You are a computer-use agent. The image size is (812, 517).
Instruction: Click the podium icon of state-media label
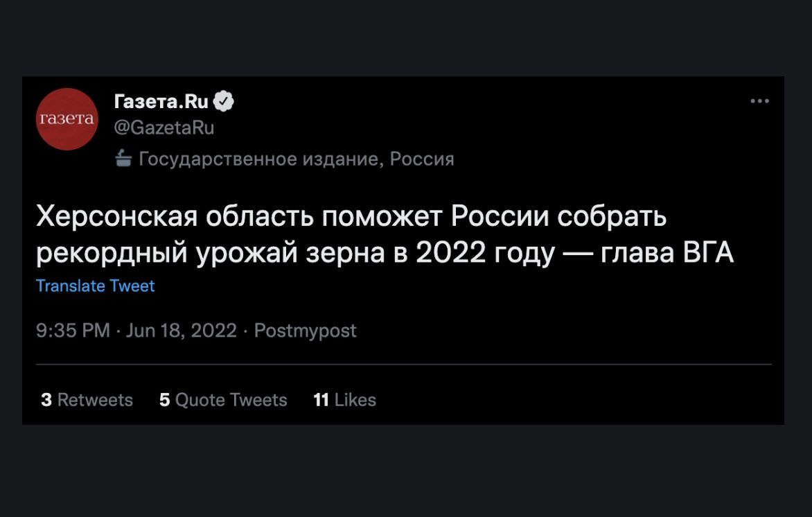(x=123, y=159)
